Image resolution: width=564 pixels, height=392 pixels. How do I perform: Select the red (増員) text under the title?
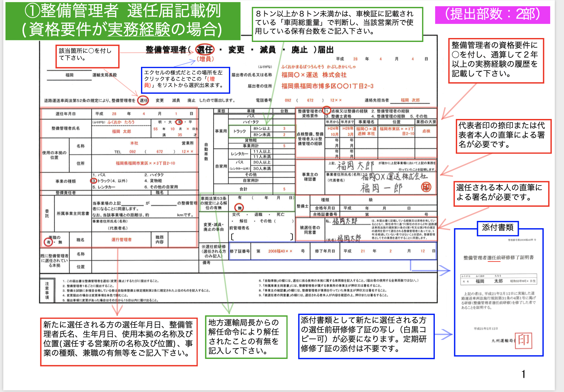coord(206,59)
